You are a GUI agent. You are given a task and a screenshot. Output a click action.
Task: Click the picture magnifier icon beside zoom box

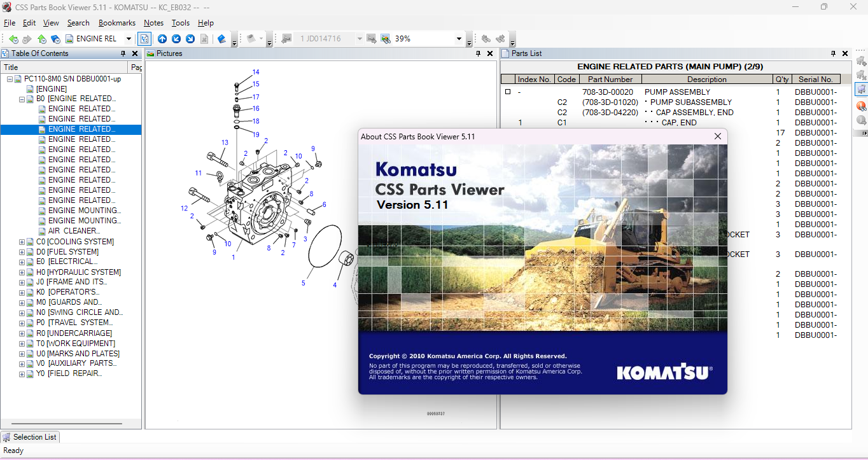pyautogui.click(x=386, y=39)
